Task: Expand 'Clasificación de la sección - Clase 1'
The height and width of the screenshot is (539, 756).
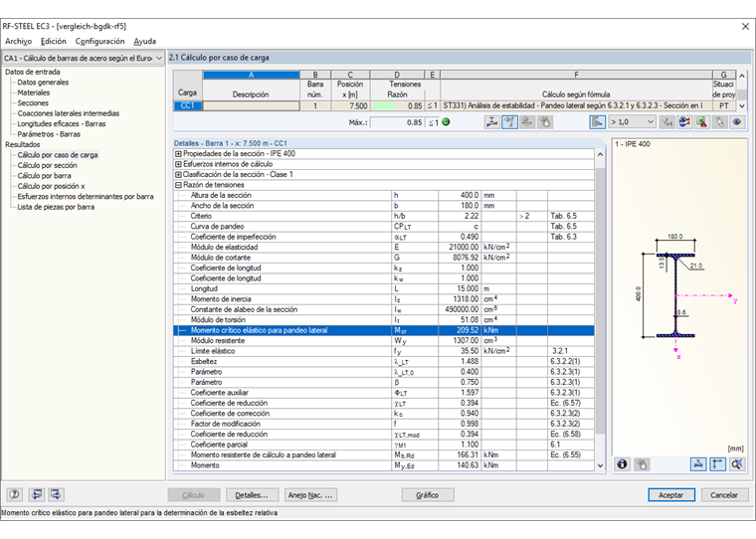Action: point(178,174)
